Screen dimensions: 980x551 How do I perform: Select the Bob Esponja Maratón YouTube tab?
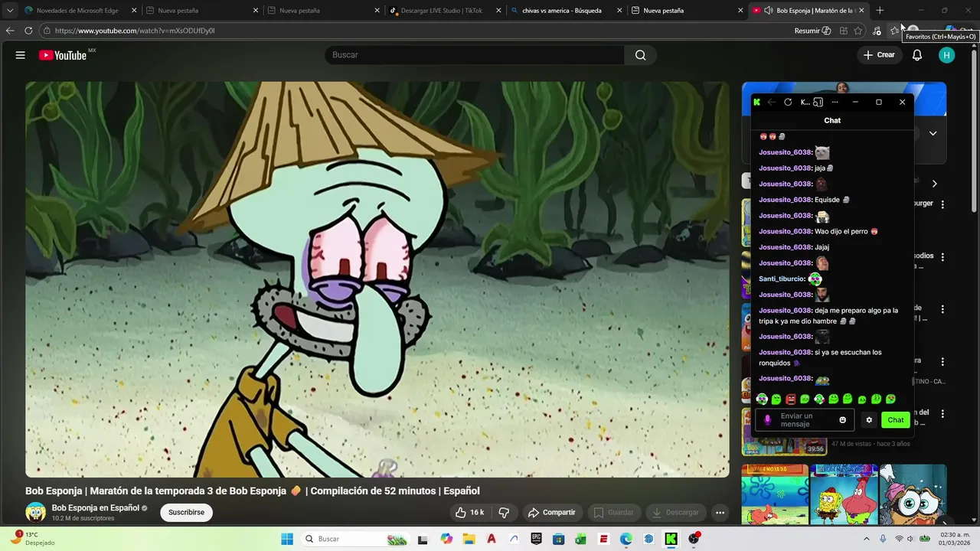pyautogui.click(x=808, y=11)
